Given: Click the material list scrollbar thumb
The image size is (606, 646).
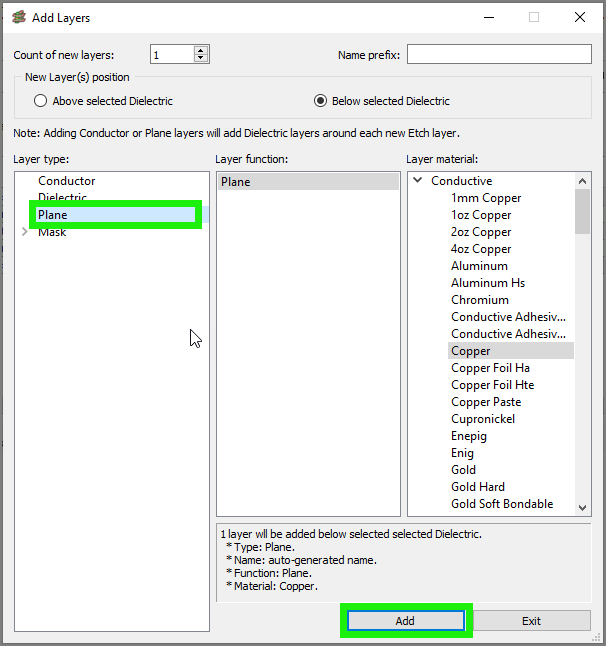Looking at the screenshot, I should coord(583,211).
